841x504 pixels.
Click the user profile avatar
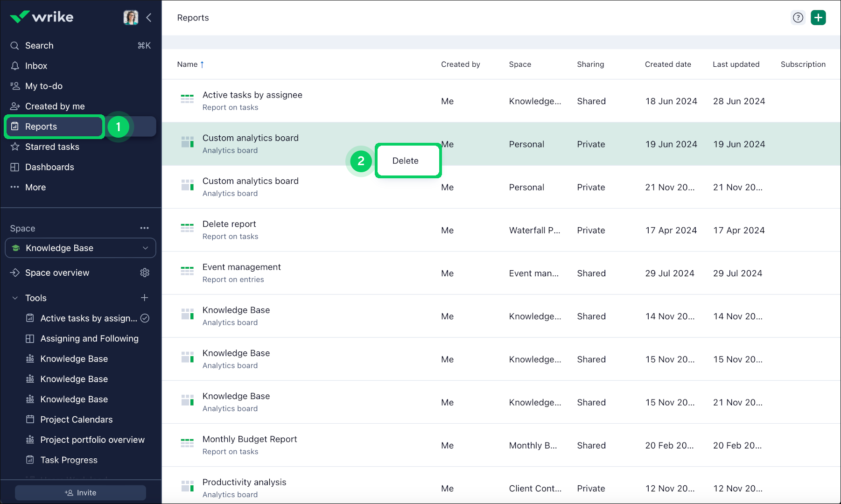[131, 17]
